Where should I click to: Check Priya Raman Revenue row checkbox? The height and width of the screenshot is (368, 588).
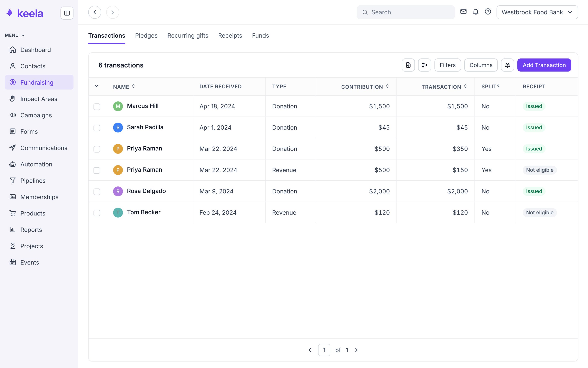[x=97, y=170]
